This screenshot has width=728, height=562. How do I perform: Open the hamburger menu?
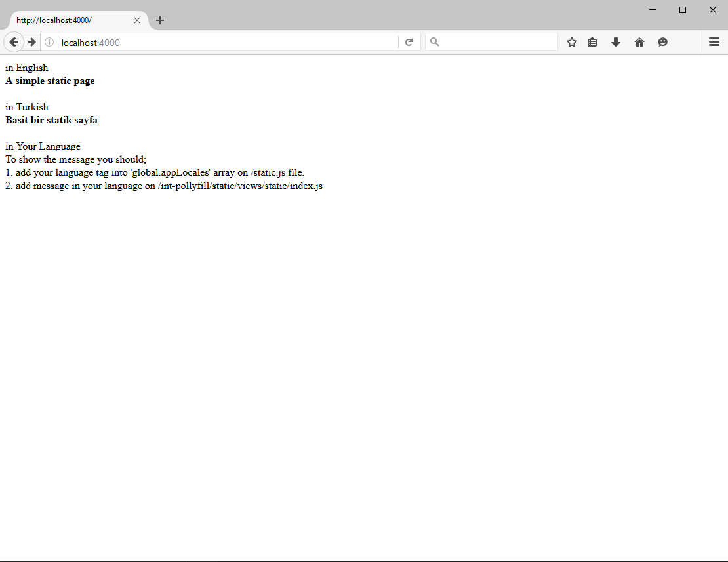[x=714, y=42]
